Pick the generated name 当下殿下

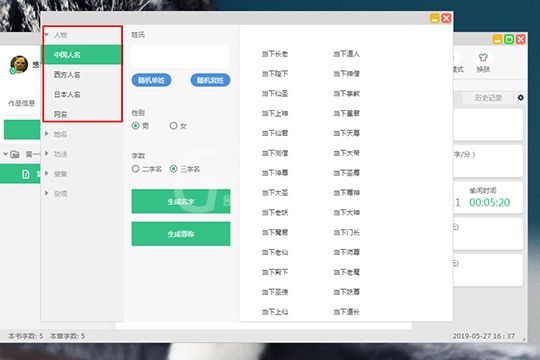275,272
